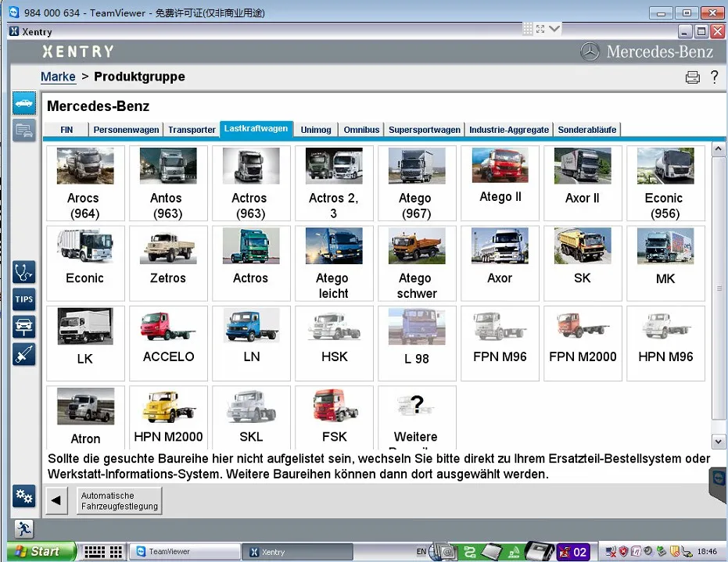Select the HSK truck tile
This screenshot has height=562, width=728.
pos(335,343)
